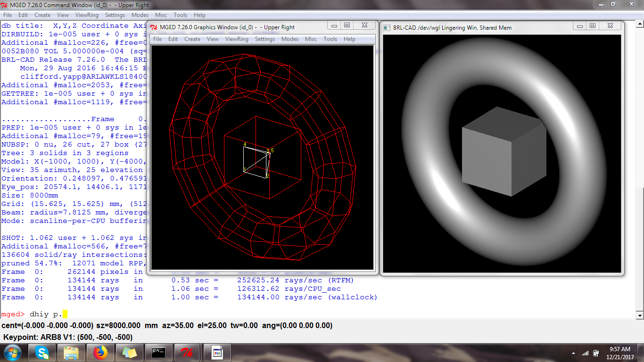Image resolution: width=644 pixels, height=362 pixels.
Task: Open File menu in Graphics Window
Action: [157, 39]
